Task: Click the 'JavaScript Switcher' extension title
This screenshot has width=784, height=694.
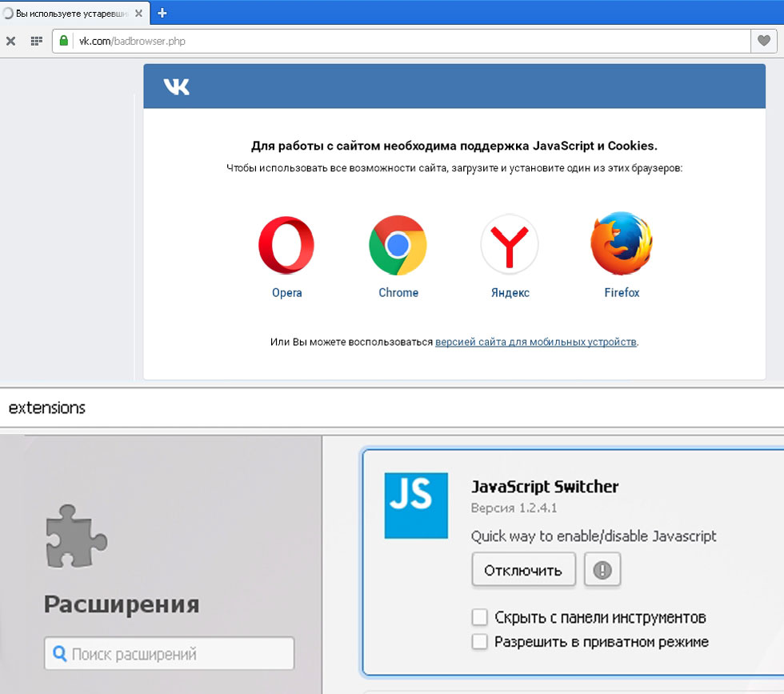Action: 545,487
